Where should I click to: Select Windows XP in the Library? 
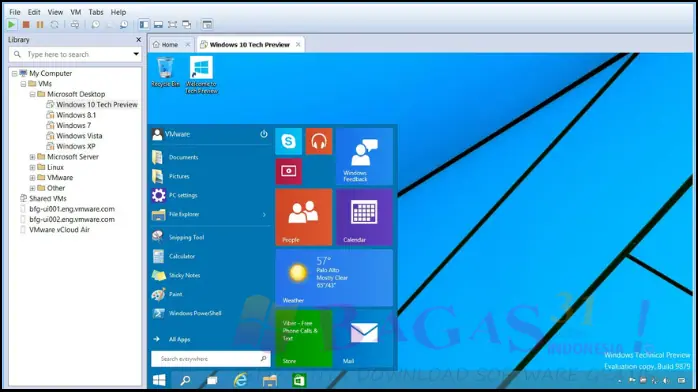click(76, 146)
